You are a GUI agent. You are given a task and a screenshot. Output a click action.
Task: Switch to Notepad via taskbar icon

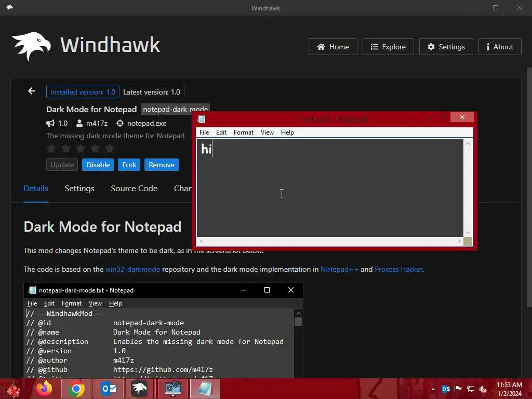point(205,389)
